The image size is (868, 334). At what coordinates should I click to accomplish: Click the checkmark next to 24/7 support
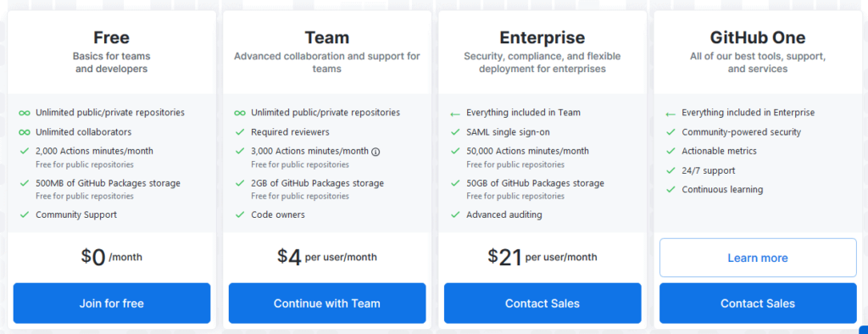pyautogui.click(x=670, y=170)
